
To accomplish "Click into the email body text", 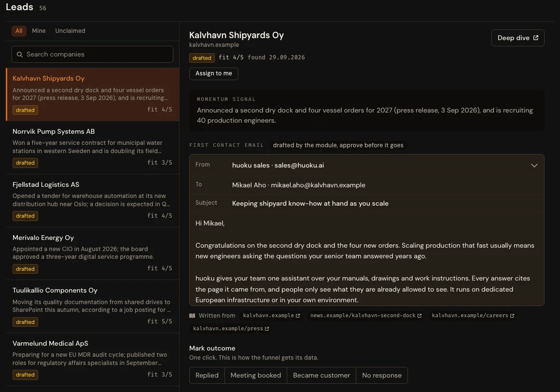I will click(366, 261).
